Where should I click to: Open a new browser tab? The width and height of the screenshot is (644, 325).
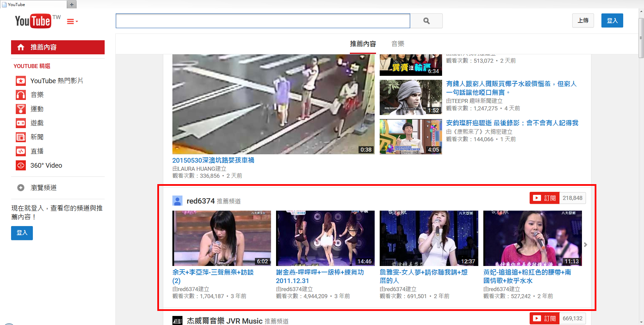click(x=72, y=4)
